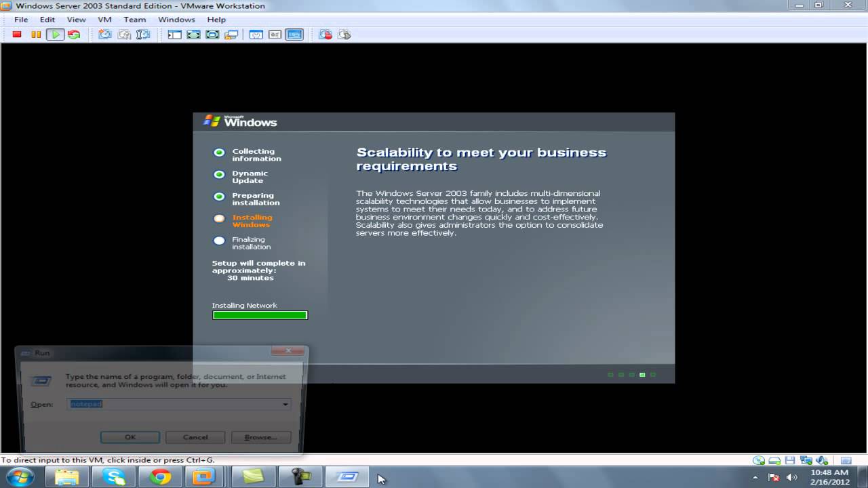Open Google Chrome from the taskbar
The height and width of the screenshot is (488, 868).
(160, 477)
